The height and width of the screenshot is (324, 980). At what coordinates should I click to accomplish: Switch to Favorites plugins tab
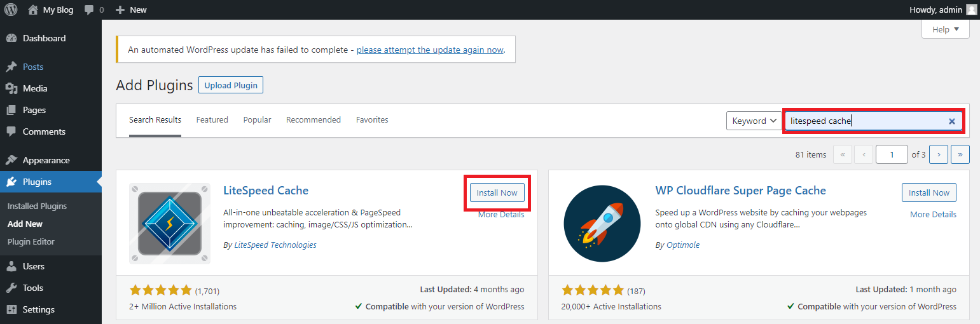click(x=372, y=119)
